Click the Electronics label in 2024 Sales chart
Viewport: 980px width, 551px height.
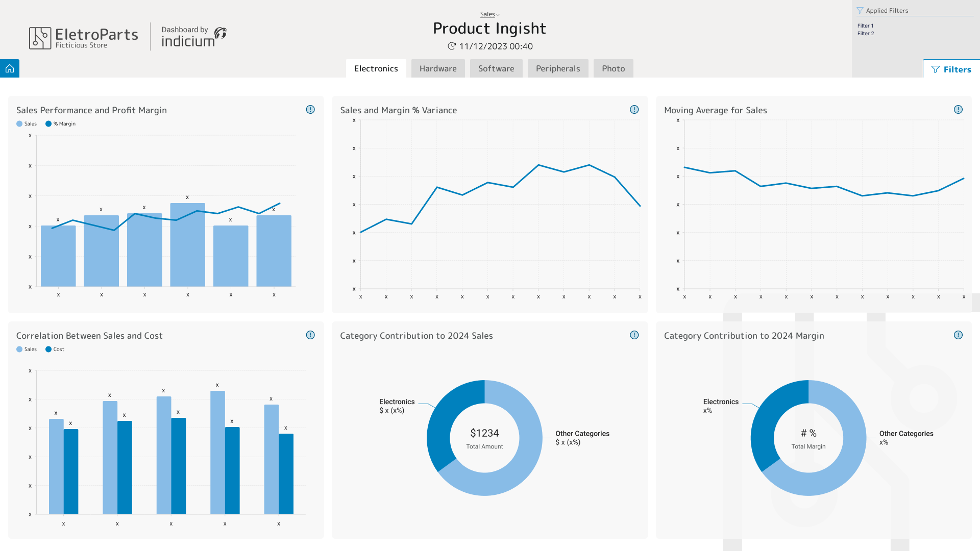tap(397, 402)
